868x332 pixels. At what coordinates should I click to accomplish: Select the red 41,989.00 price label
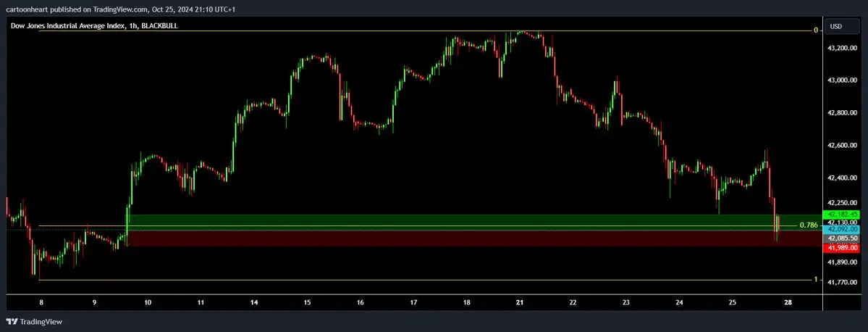click(x=843, y=247)
